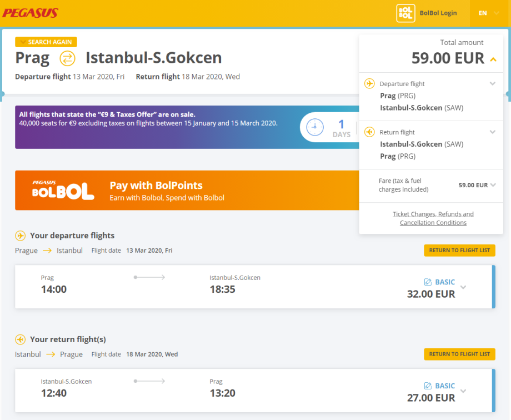
Task: Click the countdown clock icon
Action: (x=314, y=127)
